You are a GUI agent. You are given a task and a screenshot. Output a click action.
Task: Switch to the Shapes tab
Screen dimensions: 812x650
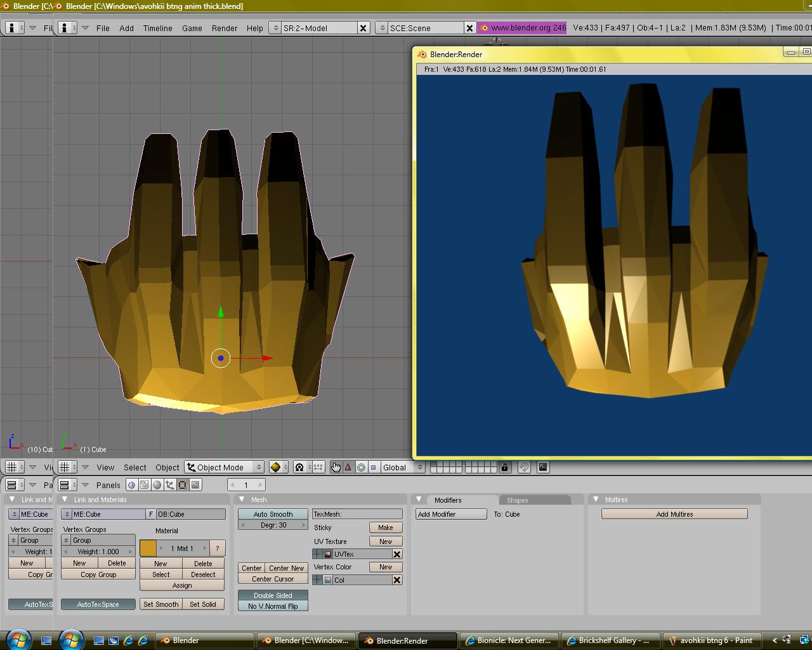pyautogui.click(x=517, y=500)
